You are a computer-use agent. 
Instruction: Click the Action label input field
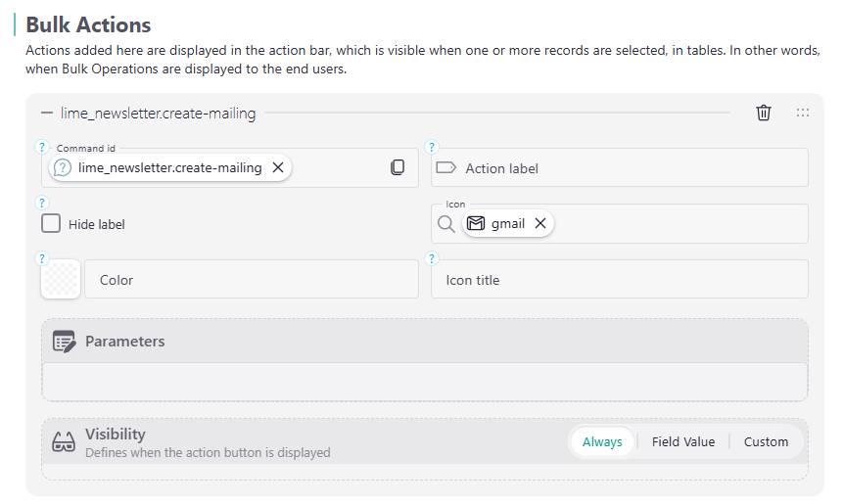620,167
